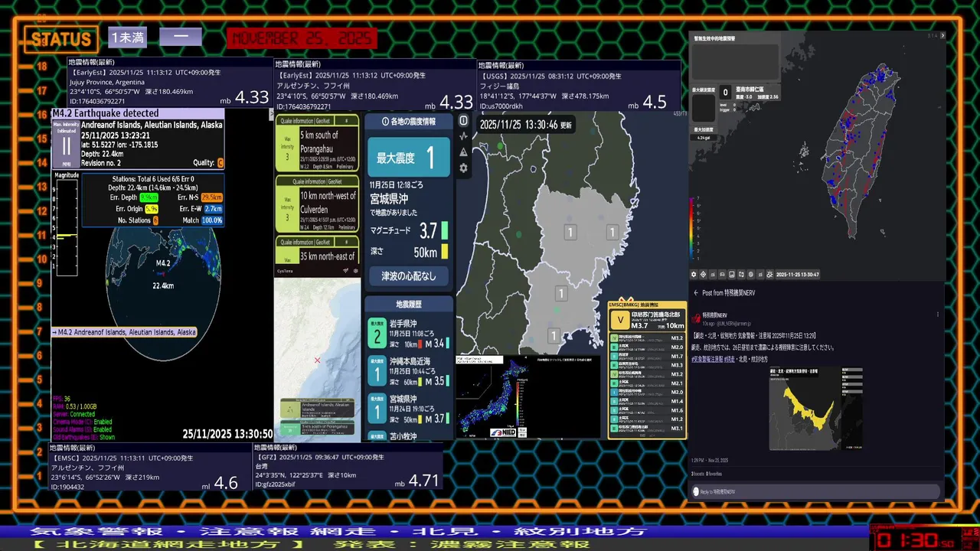Click the 更新 timestamp above the Japan map

(526, 124)
